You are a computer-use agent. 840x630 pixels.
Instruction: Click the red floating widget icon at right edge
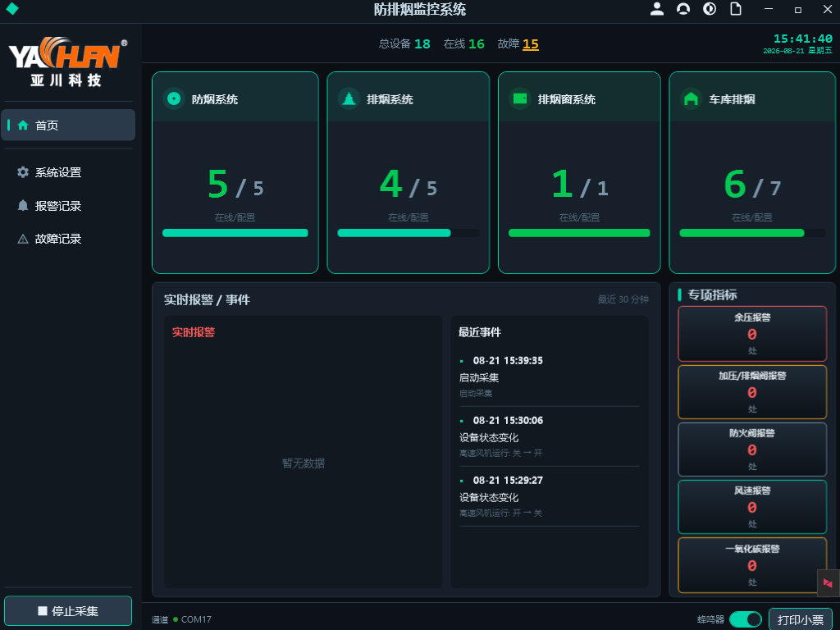coord(829,583)
